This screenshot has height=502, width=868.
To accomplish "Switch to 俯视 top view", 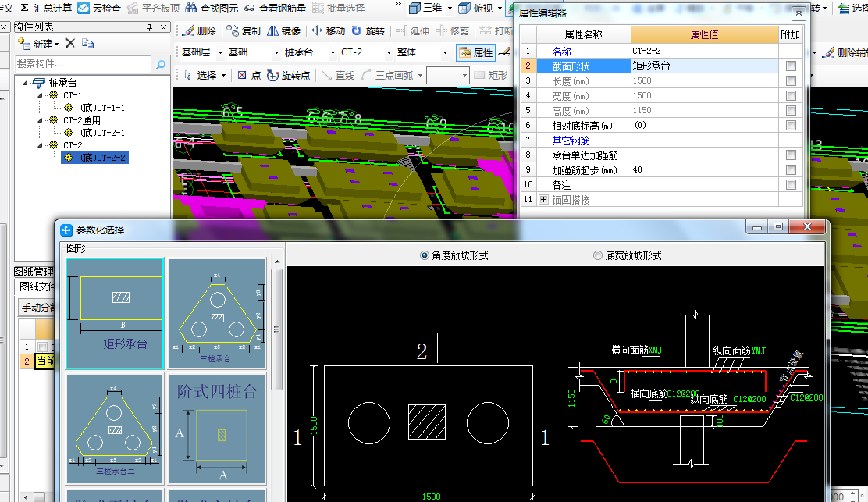I will pyautogui.click(x=476, y=8).
